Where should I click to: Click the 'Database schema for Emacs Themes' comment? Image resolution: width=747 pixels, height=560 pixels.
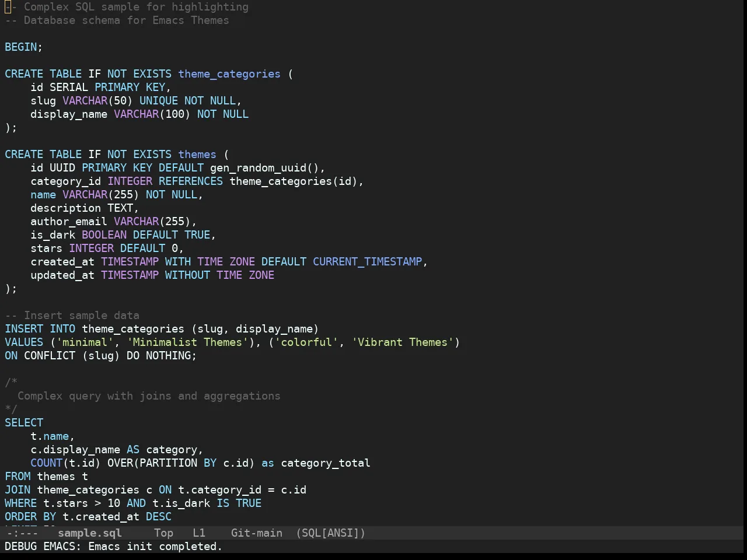(117, 20)
